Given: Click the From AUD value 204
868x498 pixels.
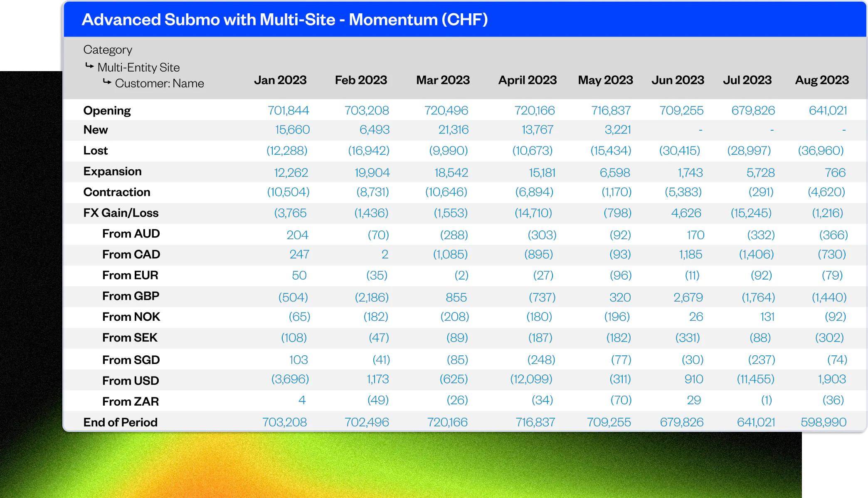Looking at the screenshot, I should tap(297, 235).
